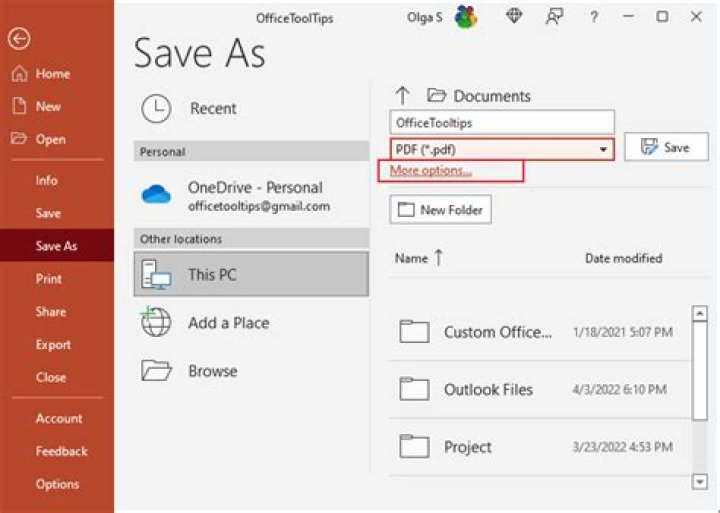The height and width of the screenshot is (513, 720).
Task: Select This PC location
Action: [x=251, y=274]
